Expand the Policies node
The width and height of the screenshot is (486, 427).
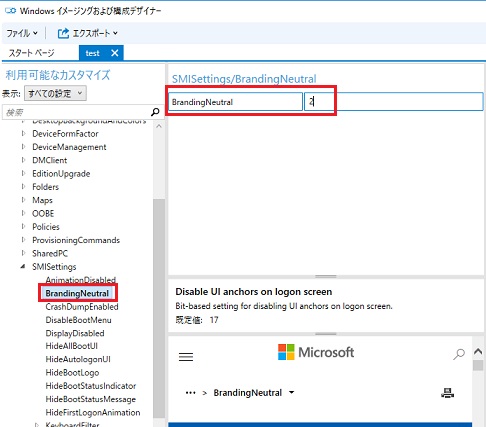(23, 227)
